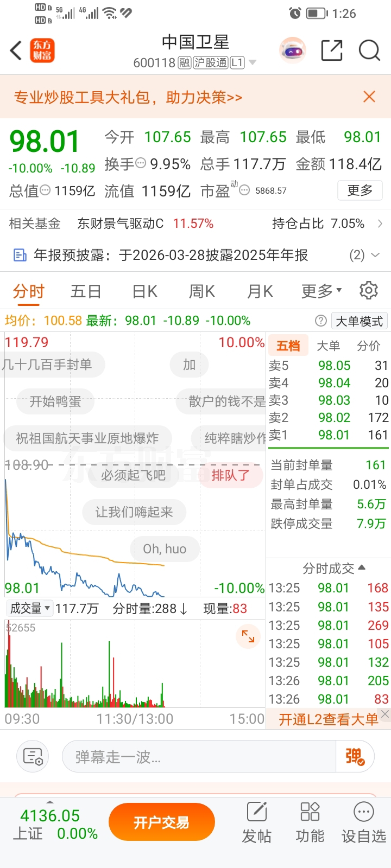Screen dimensions: 391x868
Task: Tap the 市盈 info icon
Action: click(x=245, y=190)
